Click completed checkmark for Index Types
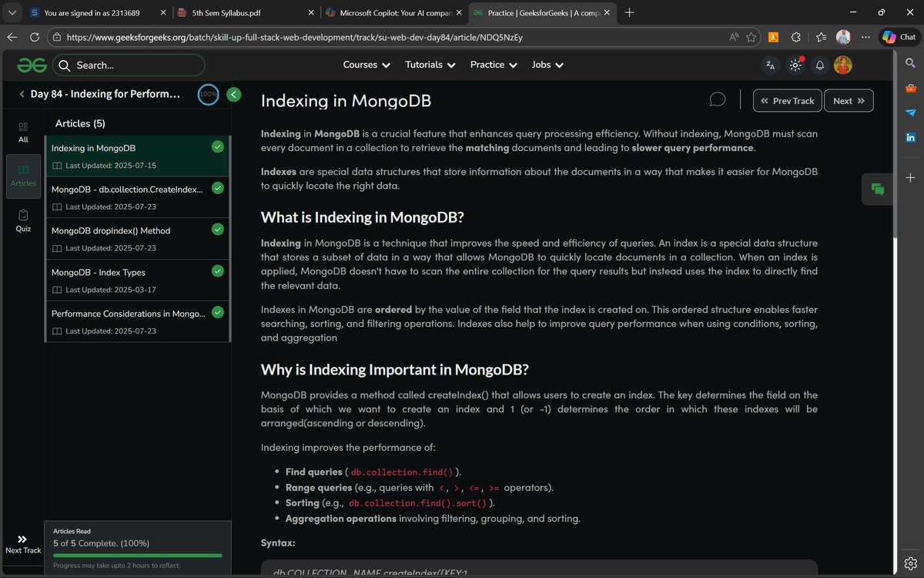 click(218, 271)
